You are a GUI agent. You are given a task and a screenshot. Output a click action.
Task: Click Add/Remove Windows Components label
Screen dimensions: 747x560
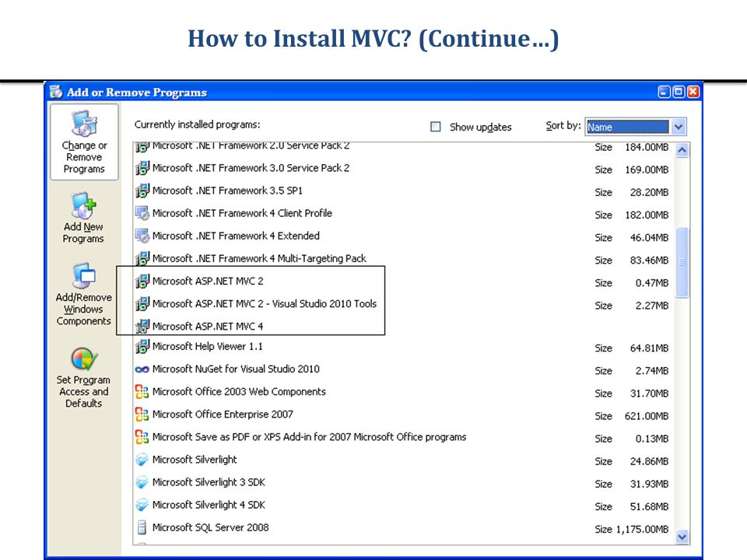point(84,309)
